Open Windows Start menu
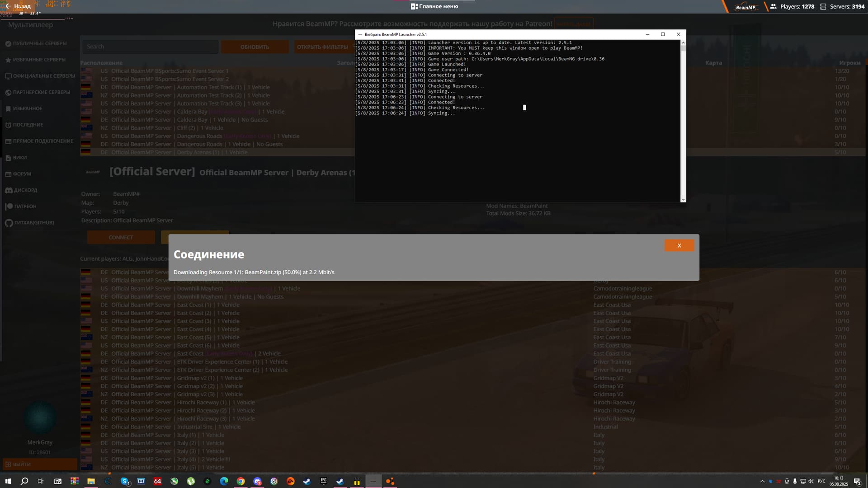Image resolution: width=868 pixels, height=488 pixels. [8, 481]
